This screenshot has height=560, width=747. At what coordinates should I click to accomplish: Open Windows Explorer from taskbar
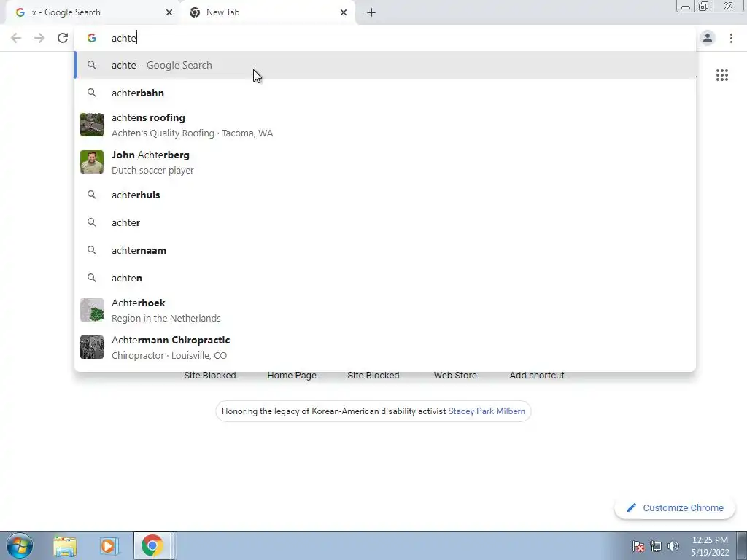64,546
